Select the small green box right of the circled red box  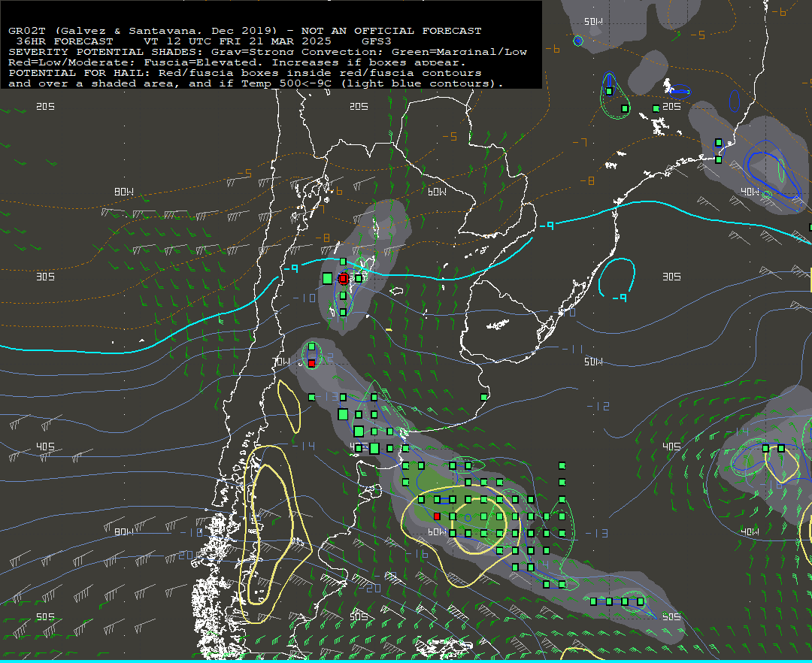click(359, 278)
